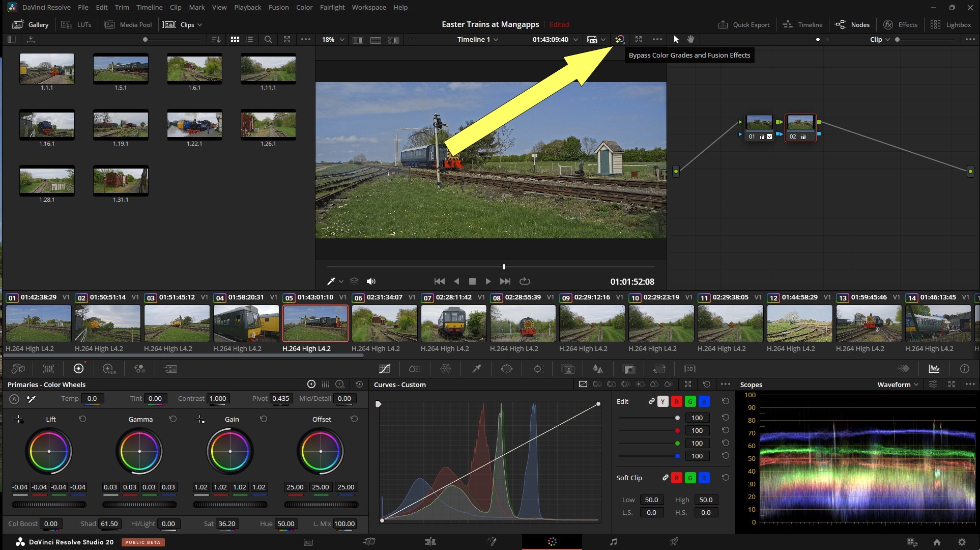Open the Waveform scope type dropdown
The height and width of the screenshot is (550, 980).
pyautogui.click(x=898, y=384)
